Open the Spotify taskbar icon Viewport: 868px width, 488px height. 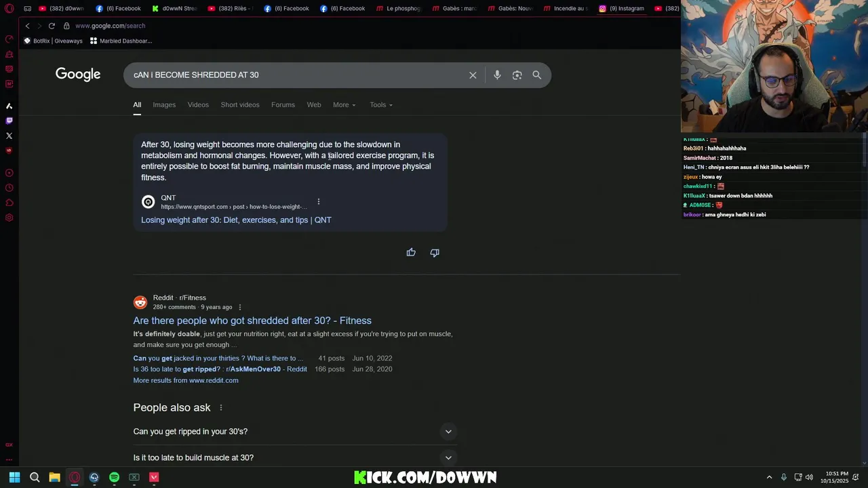tap(114, 477)
